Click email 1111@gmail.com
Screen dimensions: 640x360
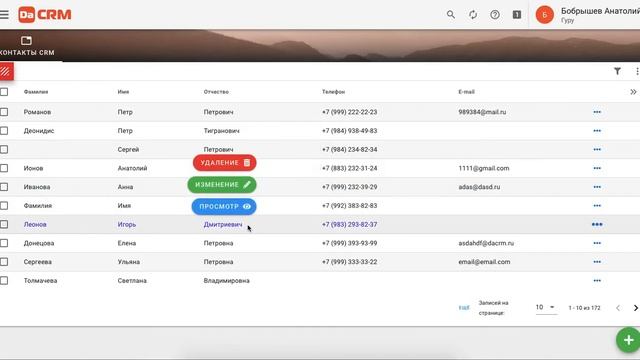coord(484,168)
